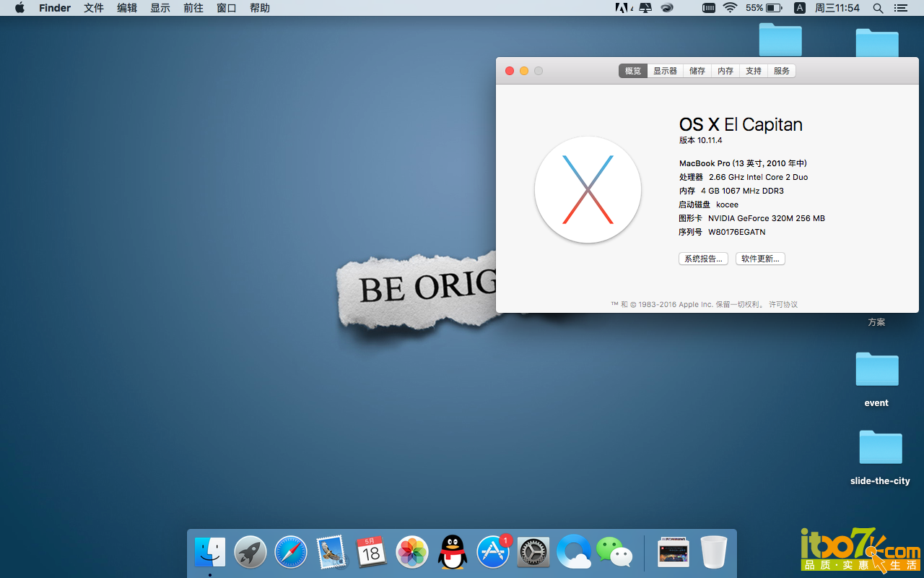Click Adobe icon in menu bar
Viewport: 924px width, 578px height.
click(x=623, y=8)
